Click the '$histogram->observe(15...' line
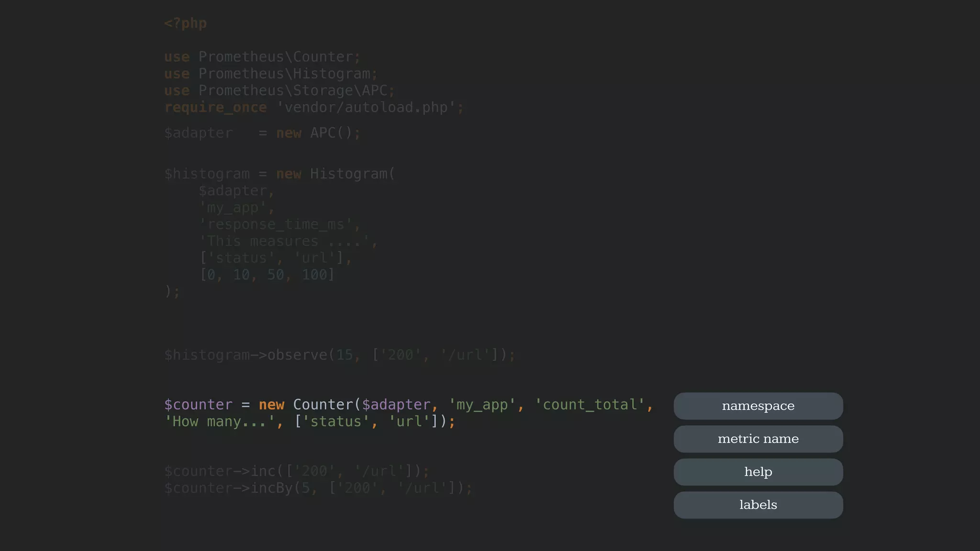The width and height of the screenshot is (980, 551). [340, 355]
